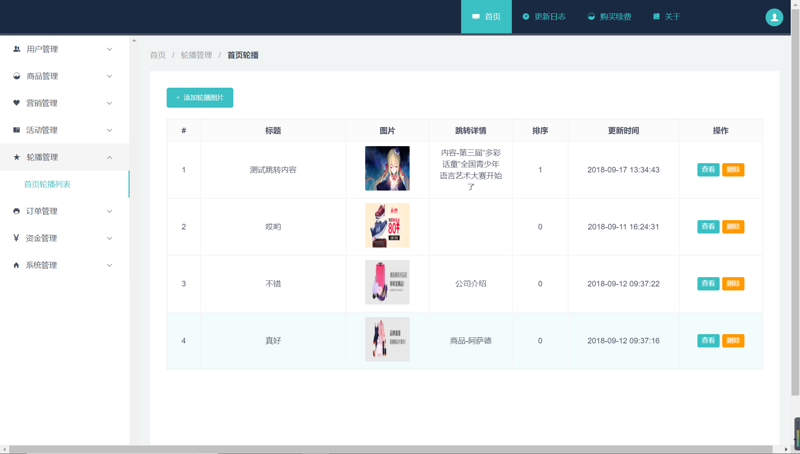Expand the 商品管理 menu chevron
The width and height of the screenshot is (800, 454).
[109, 77]
